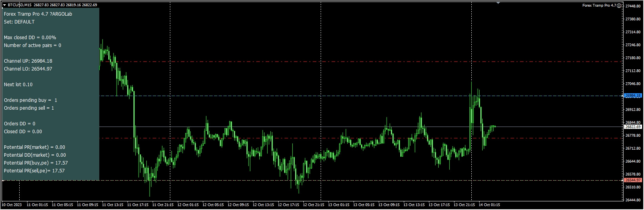Click the blue 26984.18 price label

coord(633,96)
